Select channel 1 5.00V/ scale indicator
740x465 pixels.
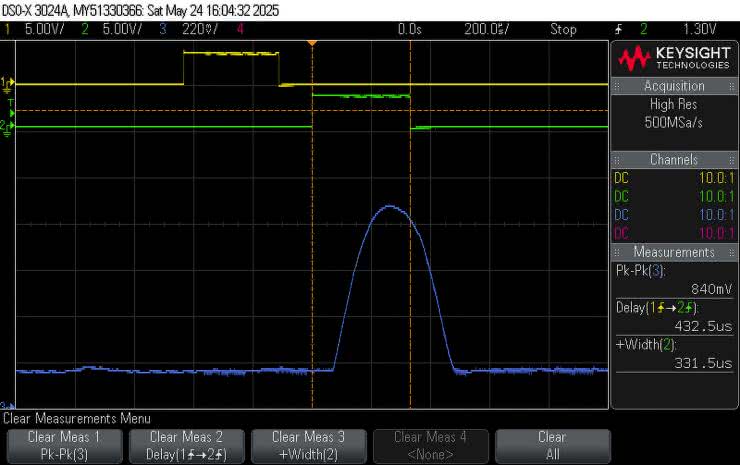click(38, 30)
